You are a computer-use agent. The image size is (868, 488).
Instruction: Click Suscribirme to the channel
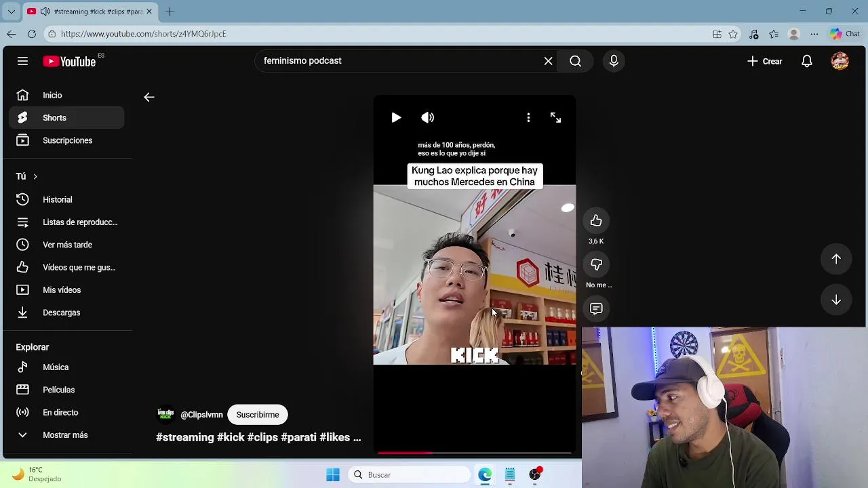(x=258, y=415)
